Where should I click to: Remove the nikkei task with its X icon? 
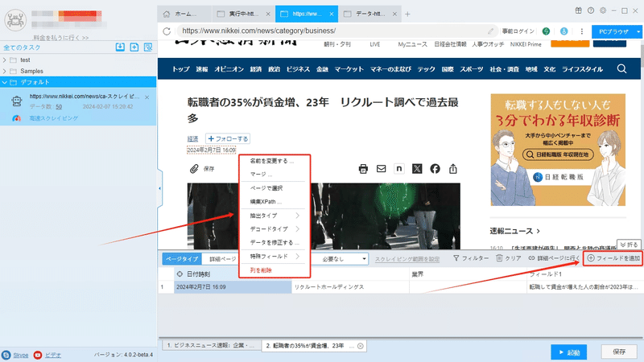pos(147,97)
